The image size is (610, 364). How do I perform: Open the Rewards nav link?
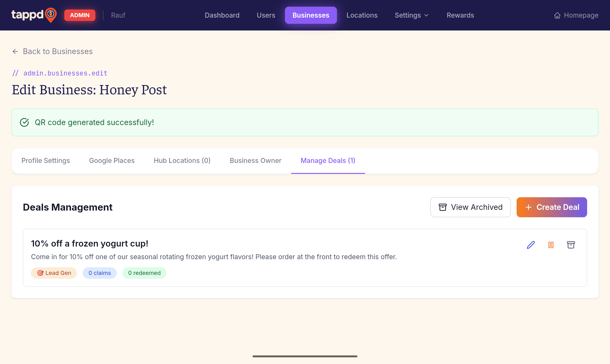(460, 15)
